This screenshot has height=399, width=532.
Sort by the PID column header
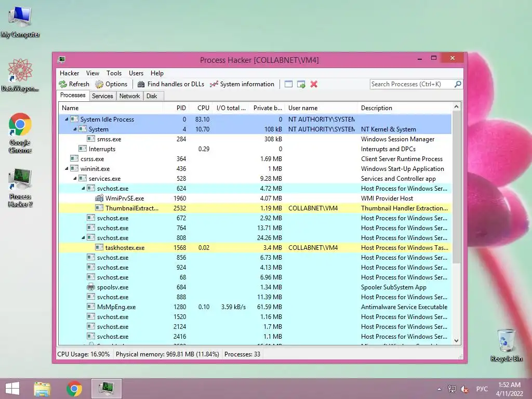(x=176, y=108)
